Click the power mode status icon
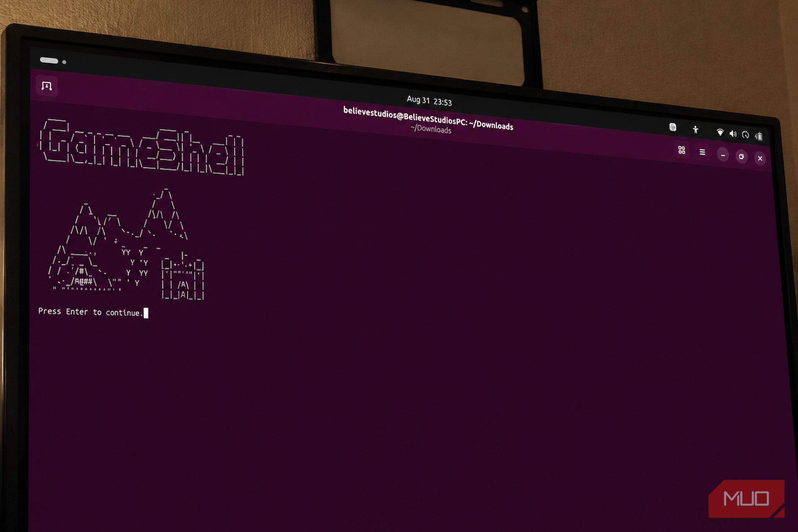Viewport: 798px width, 532px height. tap(746, 135)
